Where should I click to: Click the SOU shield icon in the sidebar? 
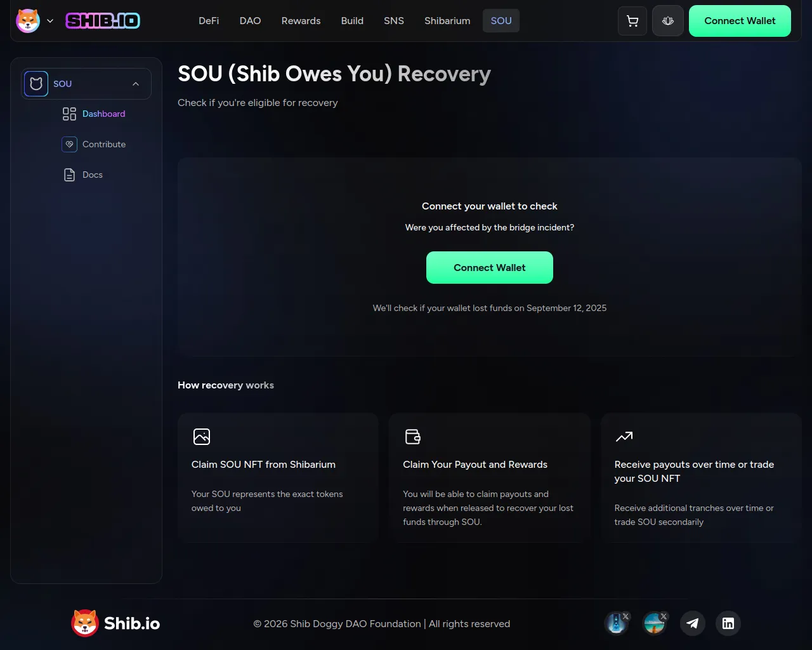(x=36, y=84)
